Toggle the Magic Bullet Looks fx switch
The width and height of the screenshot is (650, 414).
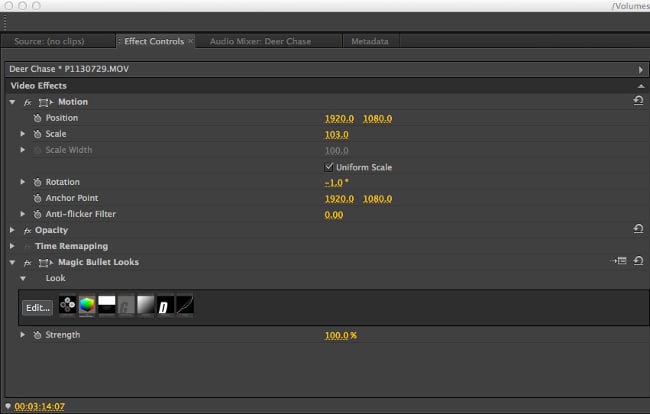[x=27, y=262]
